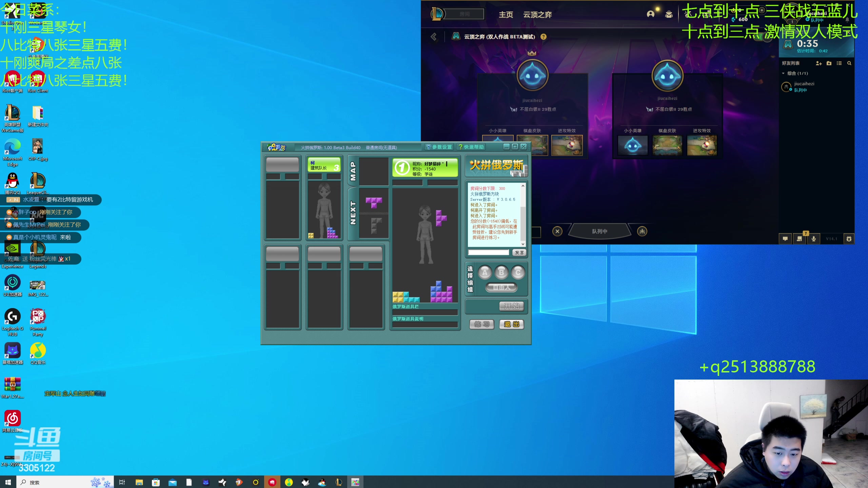
Task: Toggle the voice microphone icon in League client
Action: click(813, 239)
